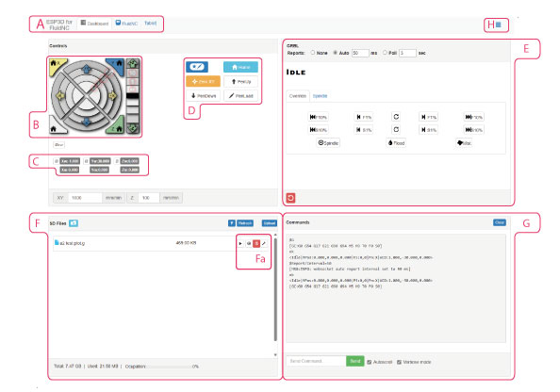Decrease feed override by 10%

[x=319, y=117]
